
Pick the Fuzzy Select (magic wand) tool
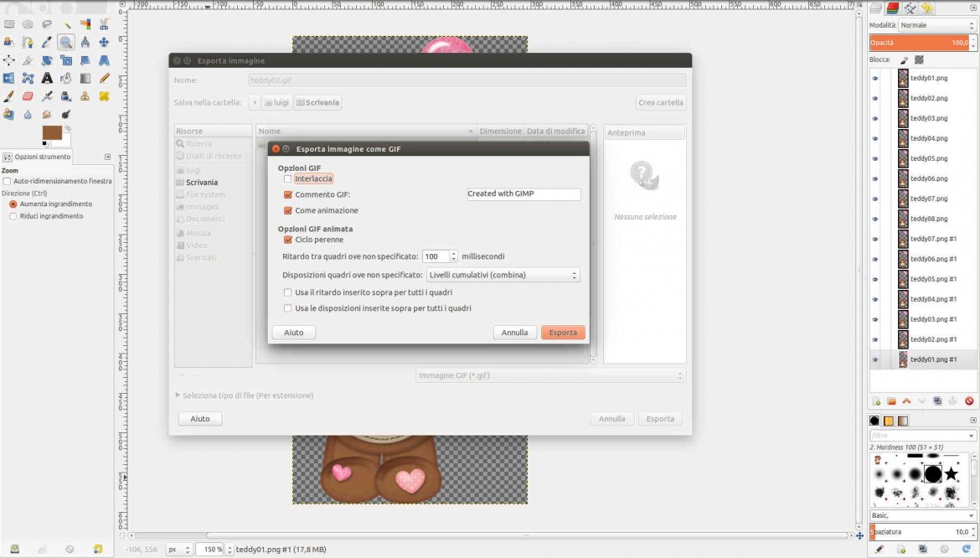click(65, 23)
